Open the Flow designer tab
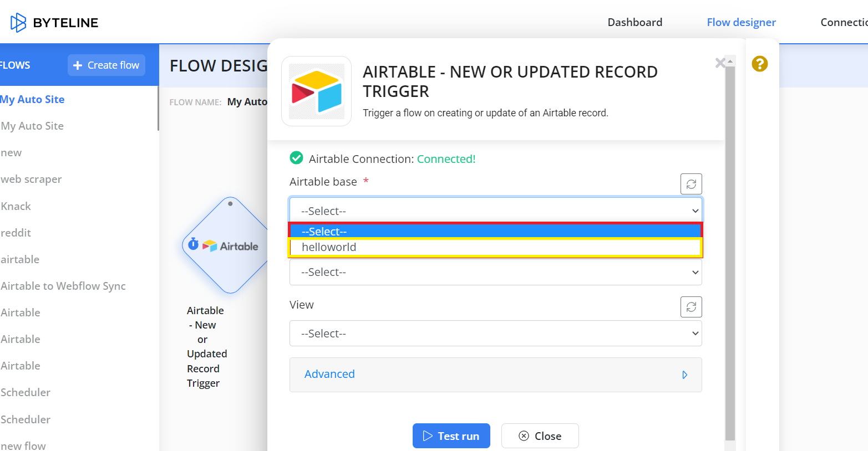Image resolution: width=868 pixels, height=451 pixels. click(x=741, y=22)
